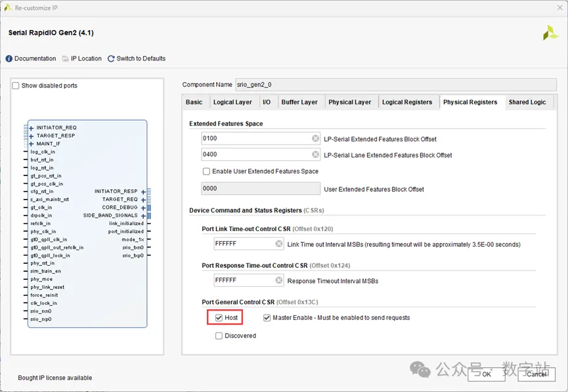
Task: Expand the TARGET_REQ interface plus
Action: (143, 200)
